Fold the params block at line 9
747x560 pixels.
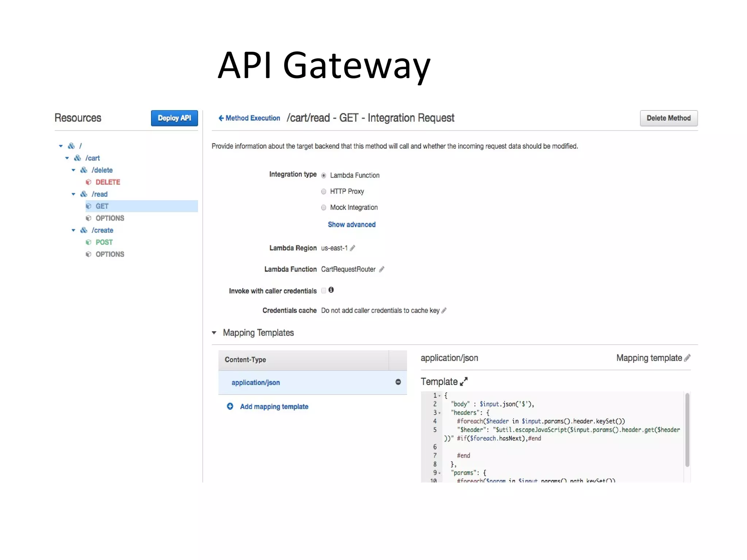point(440,473)
